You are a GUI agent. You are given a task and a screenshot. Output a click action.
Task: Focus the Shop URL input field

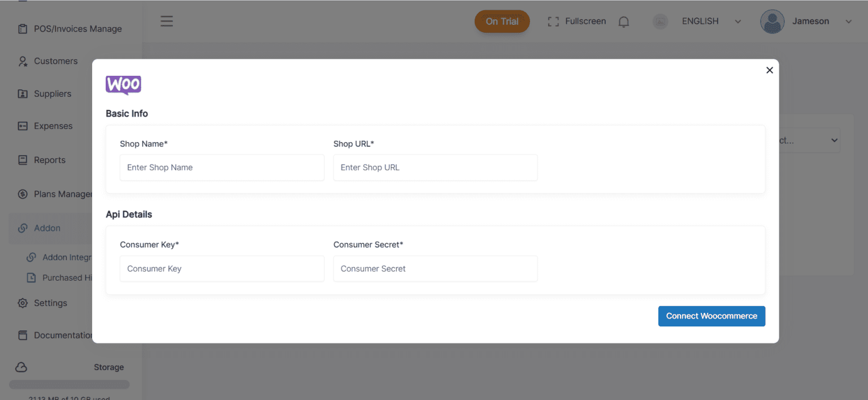(435, 167)
